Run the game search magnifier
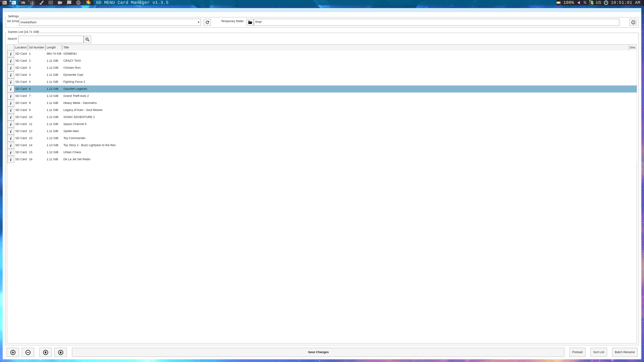Screen dimensions: 644x362 87,40
